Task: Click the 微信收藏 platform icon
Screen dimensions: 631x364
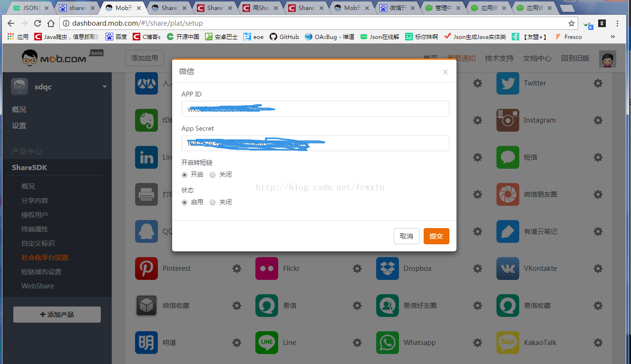Action: point(146,306)
